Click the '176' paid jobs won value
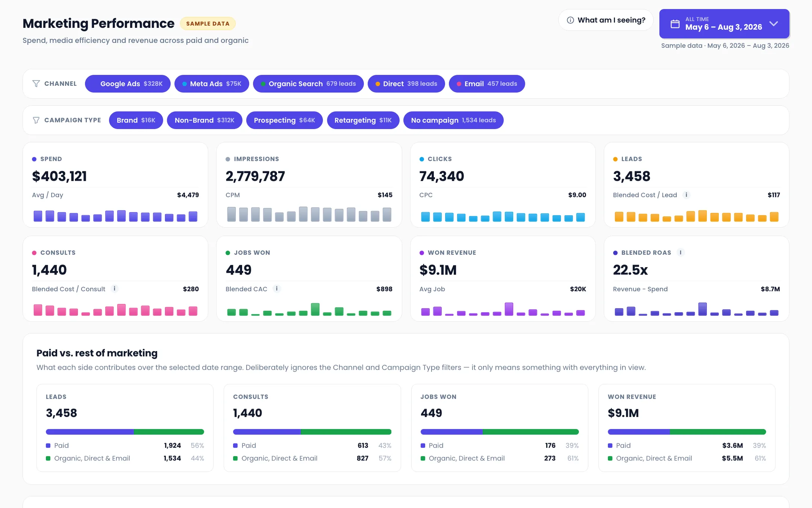812x508 pixels. click(x=550, y=446)
